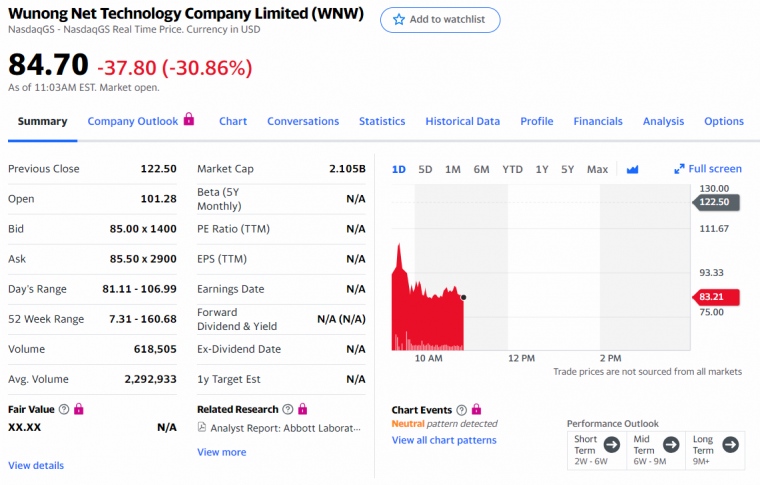Click the Bid value 85.00 x 1400

143,229
